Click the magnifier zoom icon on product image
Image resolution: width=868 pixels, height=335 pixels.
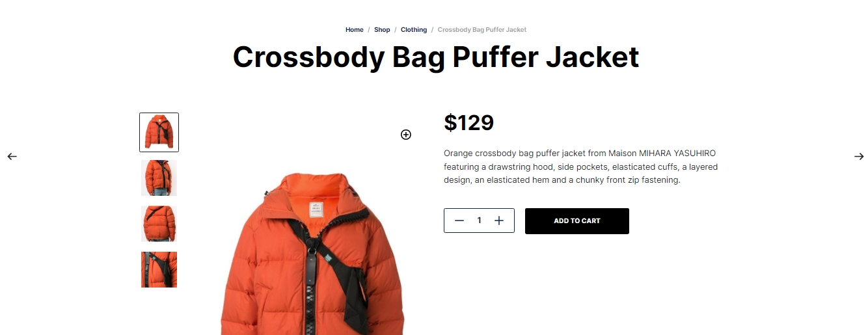tap(406, 135)
